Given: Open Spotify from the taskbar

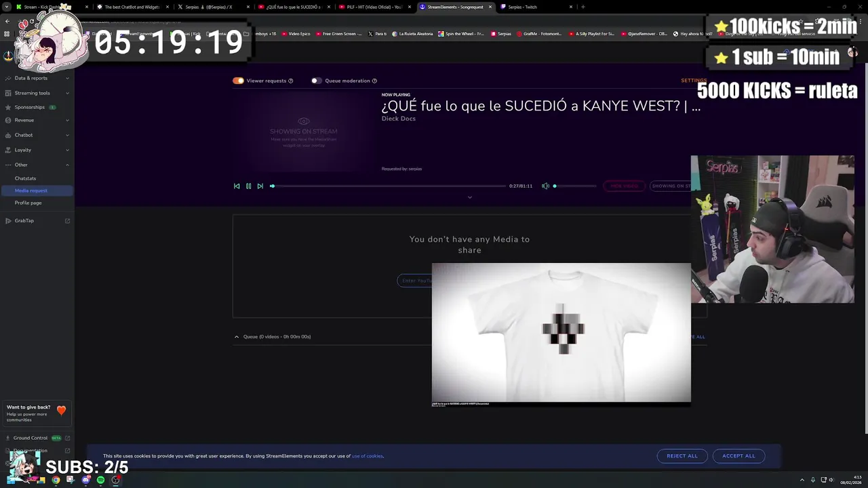Looking at the screenshot, I should click(x=100, y=480).
